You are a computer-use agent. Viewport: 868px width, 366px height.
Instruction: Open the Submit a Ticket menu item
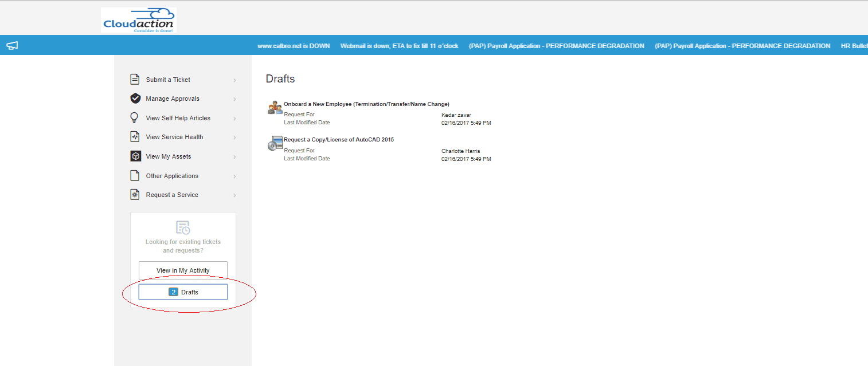pos(183,80)
